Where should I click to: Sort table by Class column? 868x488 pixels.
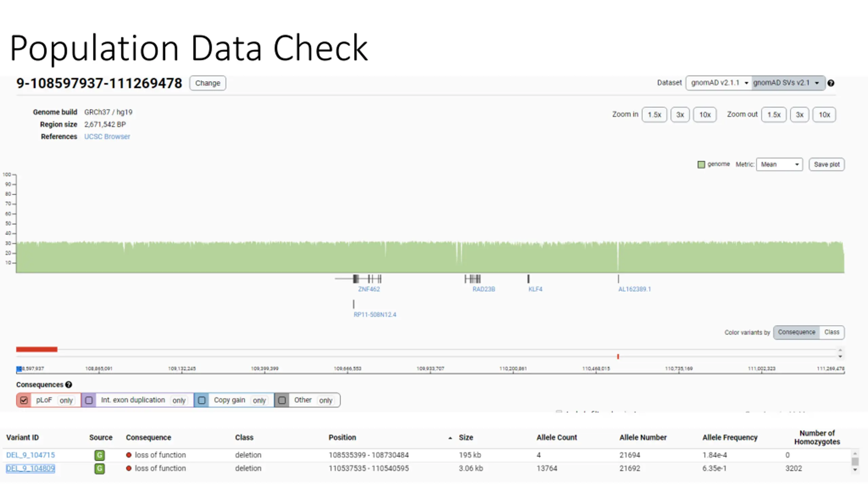[244, 438]
